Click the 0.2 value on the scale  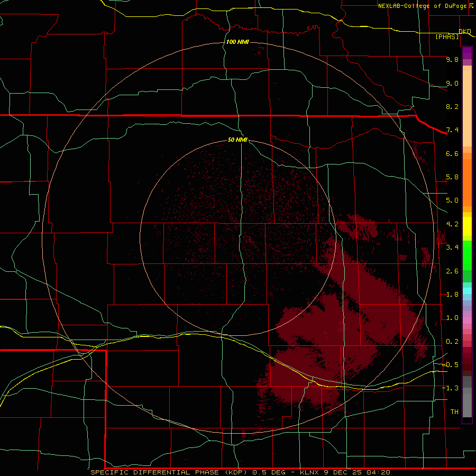(x=452, y=342)
